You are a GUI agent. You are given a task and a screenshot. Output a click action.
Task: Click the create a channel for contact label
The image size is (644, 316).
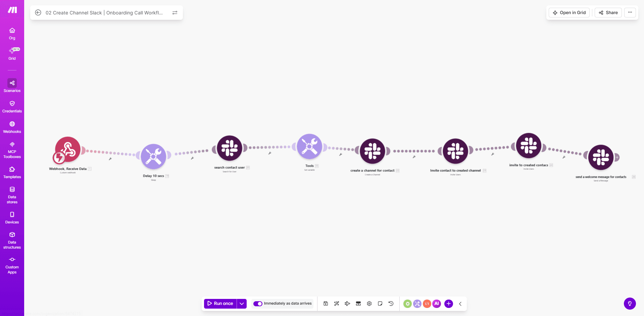pos(373,170)
